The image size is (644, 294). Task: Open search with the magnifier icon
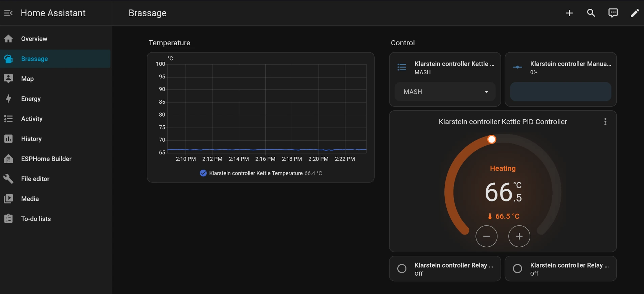591,13
